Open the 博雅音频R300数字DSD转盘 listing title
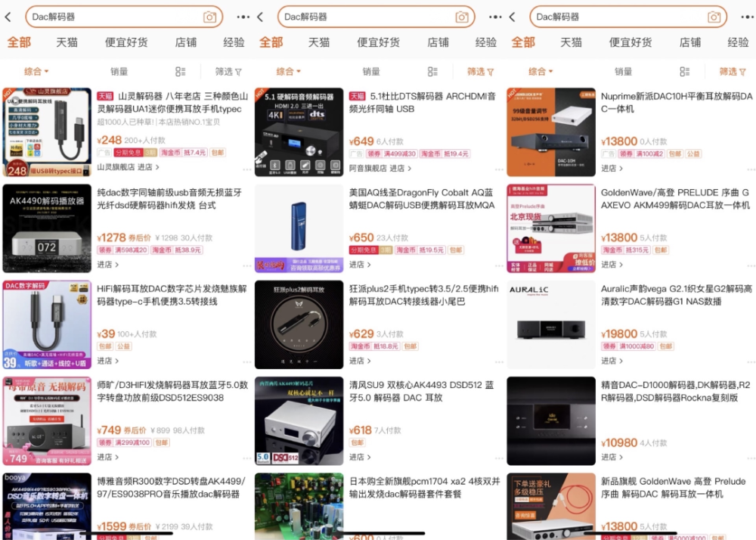The height and width of the screenshot is (540, 756). click(x=171, y=488)
